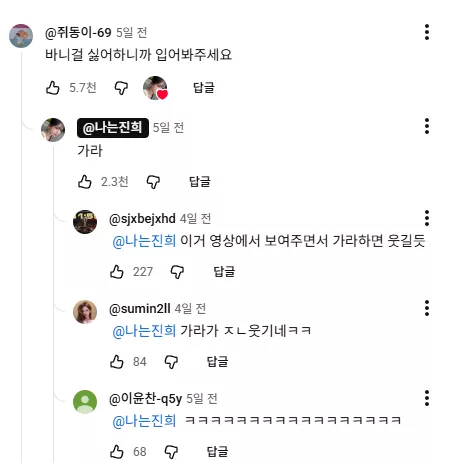The image size is (472, 463).
Task: Like @sumin2ll's reply with 84 likes
Action: [x=117, y=362]
